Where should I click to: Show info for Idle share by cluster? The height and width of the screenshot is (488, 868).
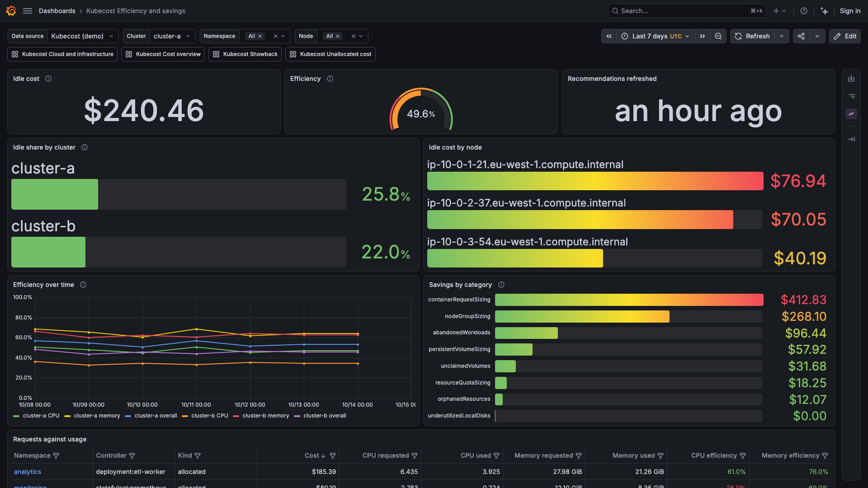pos(85,147)
